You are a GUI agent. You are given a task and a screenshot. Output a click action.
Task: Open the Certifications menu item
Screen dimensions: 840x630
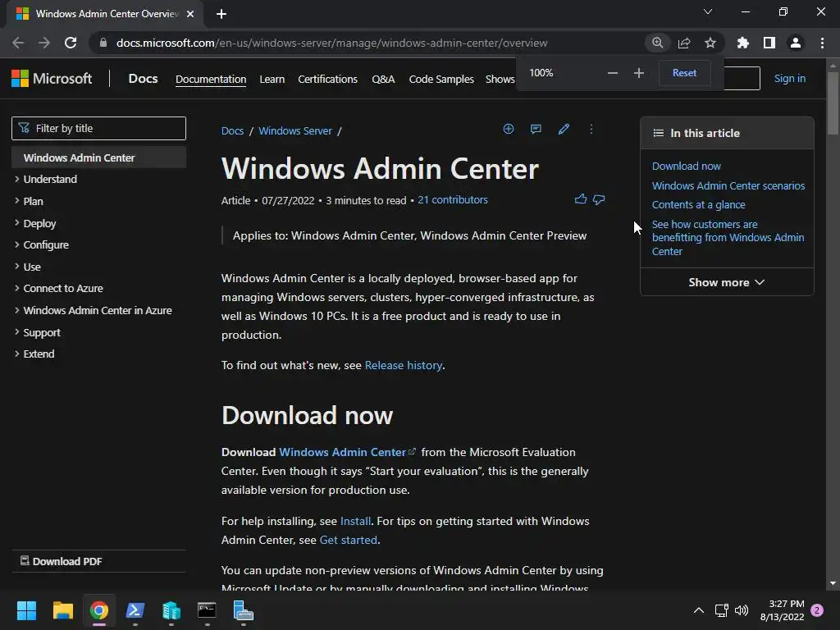tap(327, 79)
